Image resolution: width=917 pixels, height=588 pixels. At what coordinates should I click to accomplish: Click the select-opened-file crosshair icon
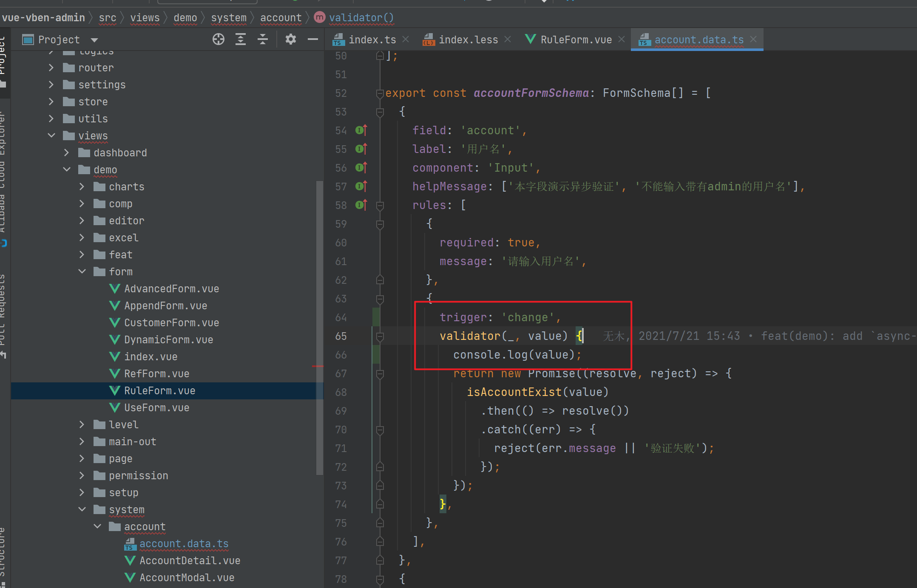[x=219, y=39]
